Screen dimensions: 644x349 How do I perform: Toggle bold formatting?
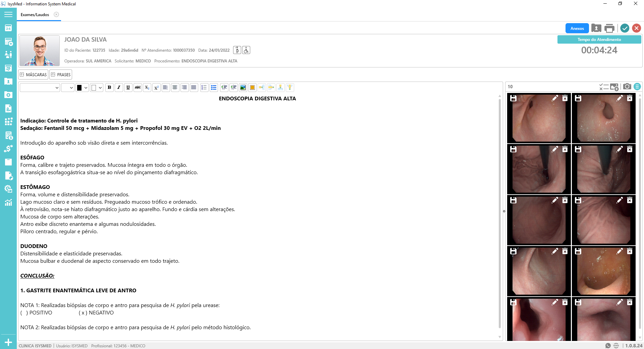(109, 88)
